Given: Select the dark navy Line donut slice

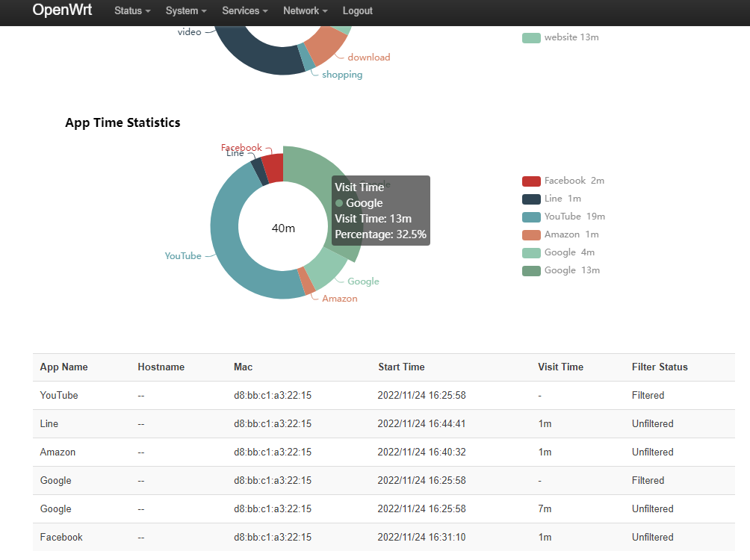Looking at the screenshot, I should [x=260, y=172].
